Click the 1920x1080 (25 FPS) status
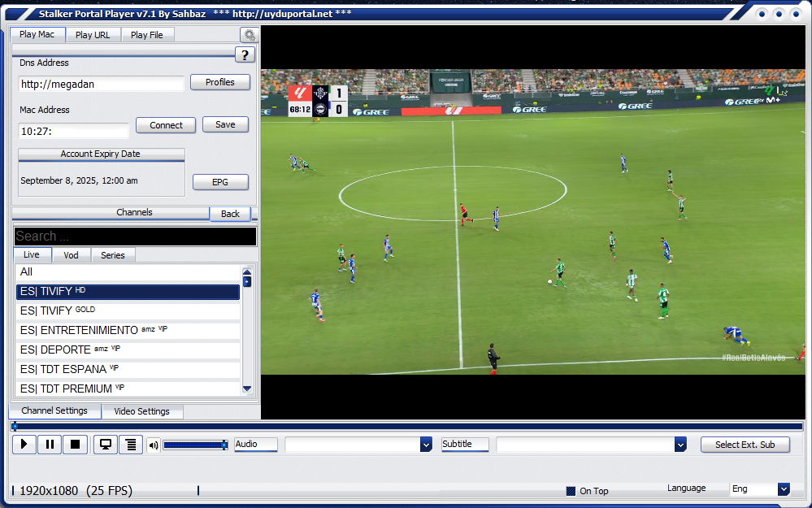The width and height of the screenshot is (812, 508). [76, 491]
